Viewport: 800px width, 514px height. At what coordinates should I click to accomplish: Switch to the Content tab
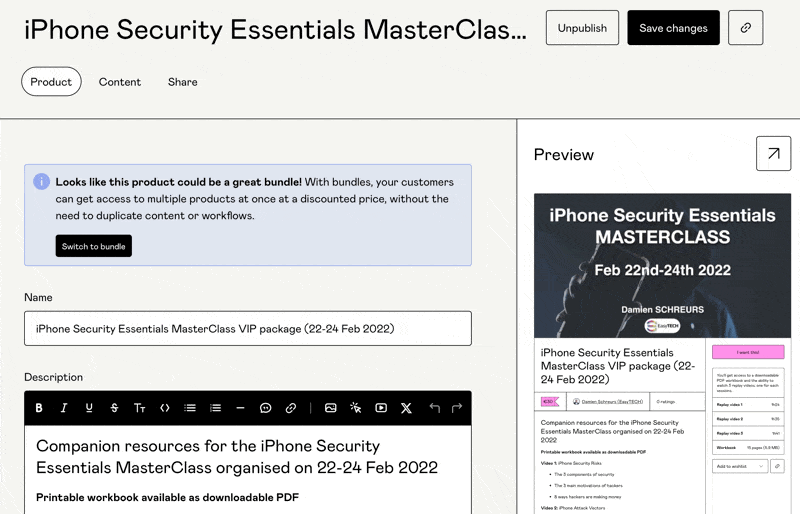pyautogui.click(x=120, y=82)
